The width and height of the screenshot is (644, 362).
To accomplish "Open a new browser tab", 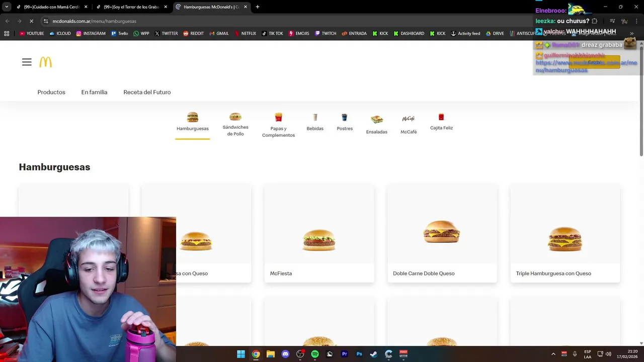I will click(258, 7).
